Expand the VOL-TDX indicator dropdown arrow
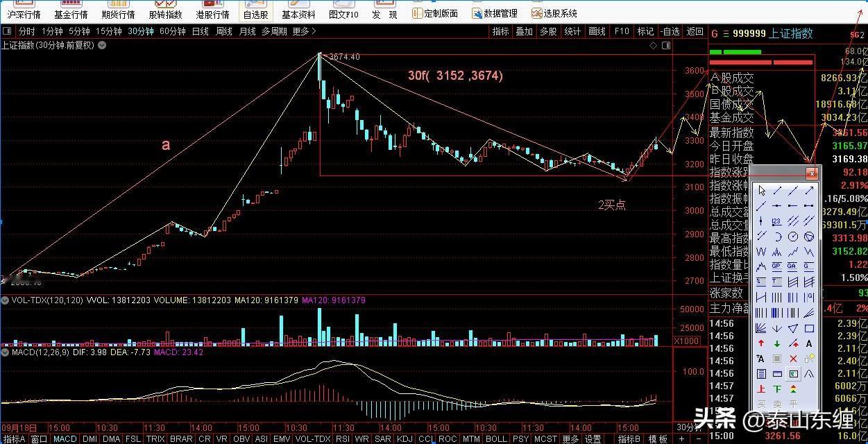This screenshot has width=868, height=444. point(6,300)
